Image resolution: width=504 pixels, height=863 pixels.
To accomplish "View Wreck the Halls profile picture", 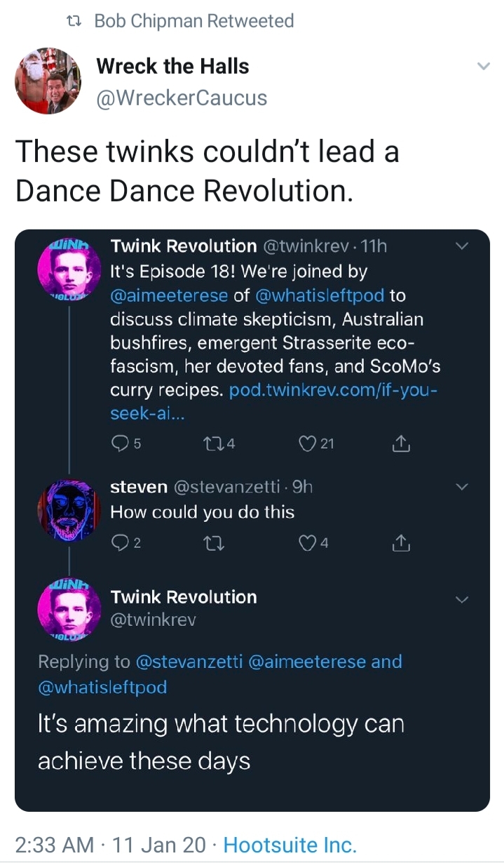I will [48, 81].
